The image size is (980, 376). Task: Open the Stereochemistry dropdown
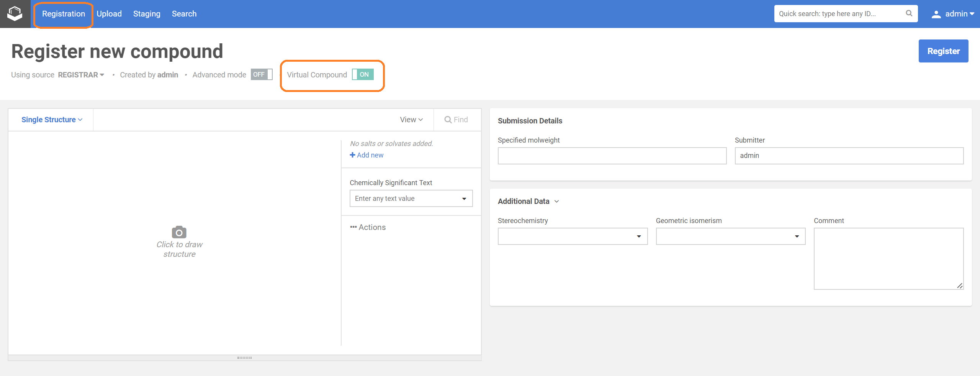pos(572,236)
